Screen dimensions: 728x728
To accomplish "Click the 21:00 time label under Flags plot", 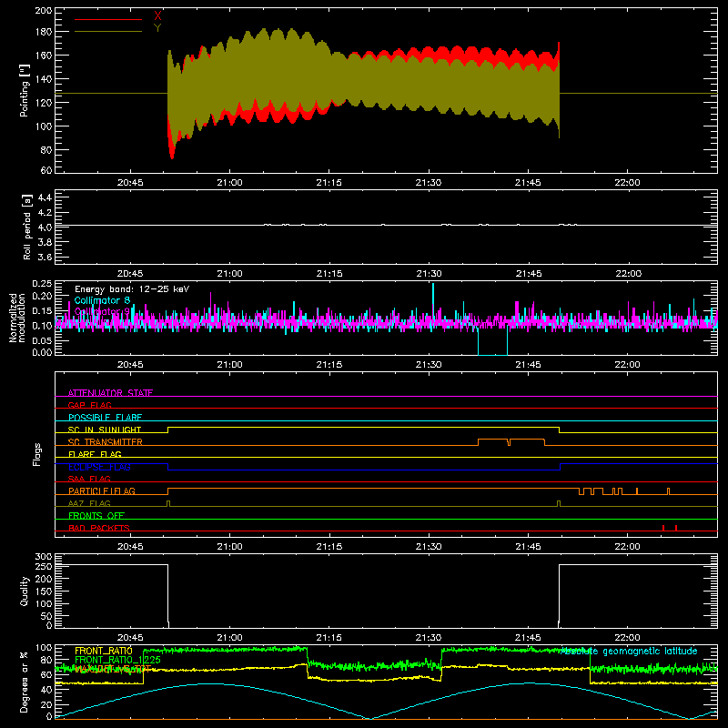I will [230, 547].
